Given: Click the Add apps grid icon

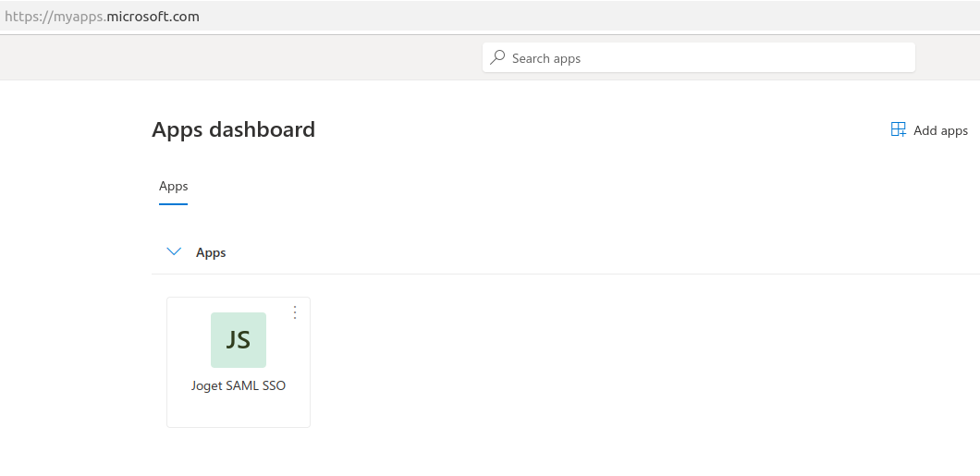Looking at the screenshot, I should (898, 129).
